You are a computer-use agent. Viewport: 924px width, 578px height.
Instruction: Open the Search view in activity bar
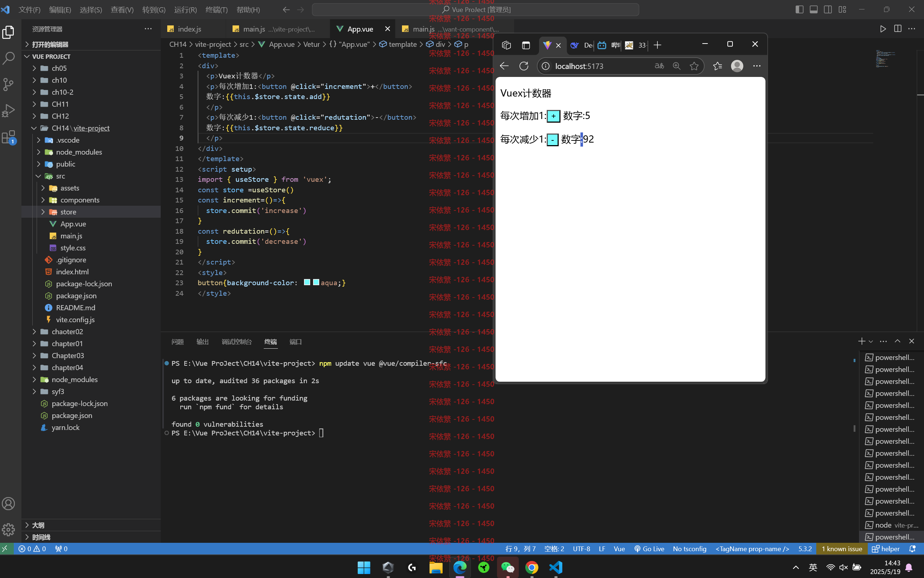[x=8, y=58]
